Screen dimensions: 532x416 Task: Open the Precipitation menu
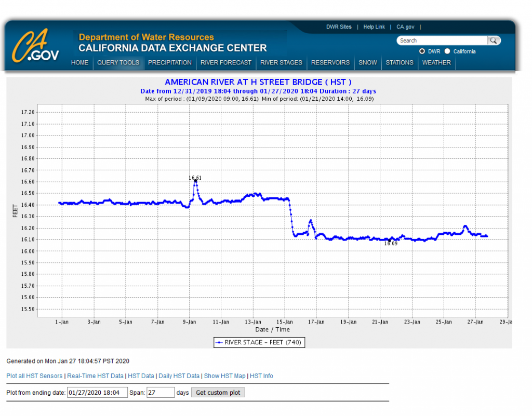point(170,63)
